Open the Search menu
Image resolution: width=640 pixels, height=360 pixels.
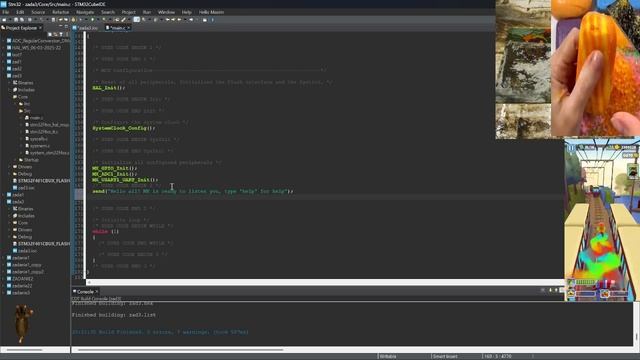108,12
